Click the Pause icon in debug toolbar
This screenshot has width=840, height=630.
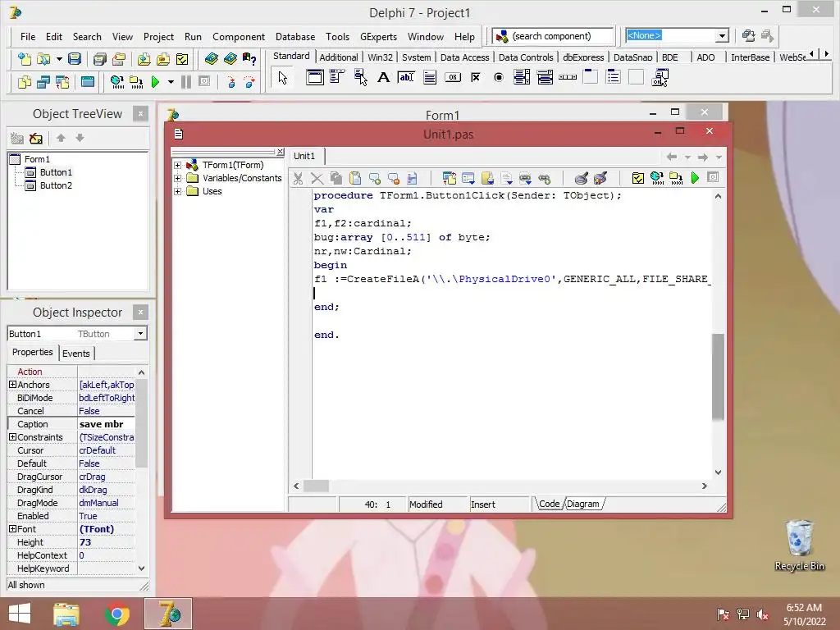[x=186, y=82]
